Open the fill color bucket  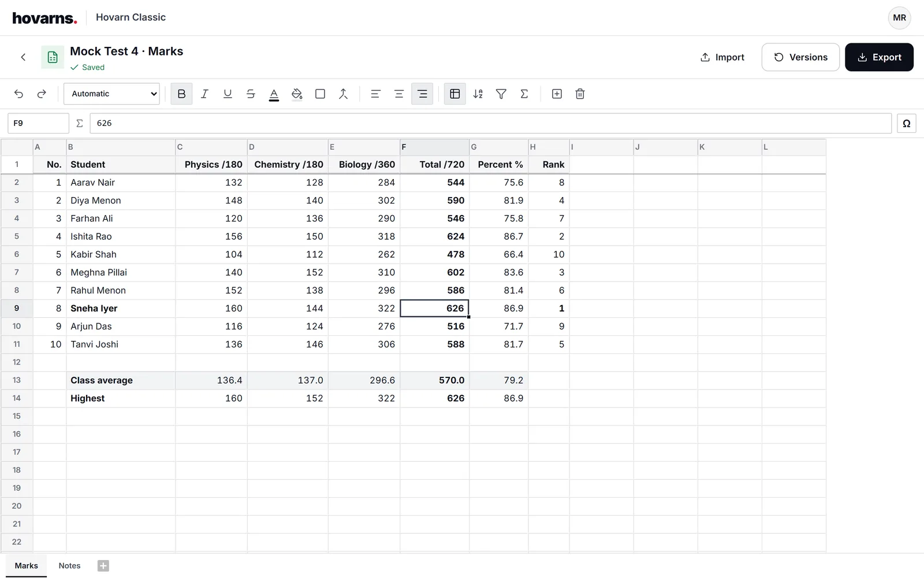point(297,94)
